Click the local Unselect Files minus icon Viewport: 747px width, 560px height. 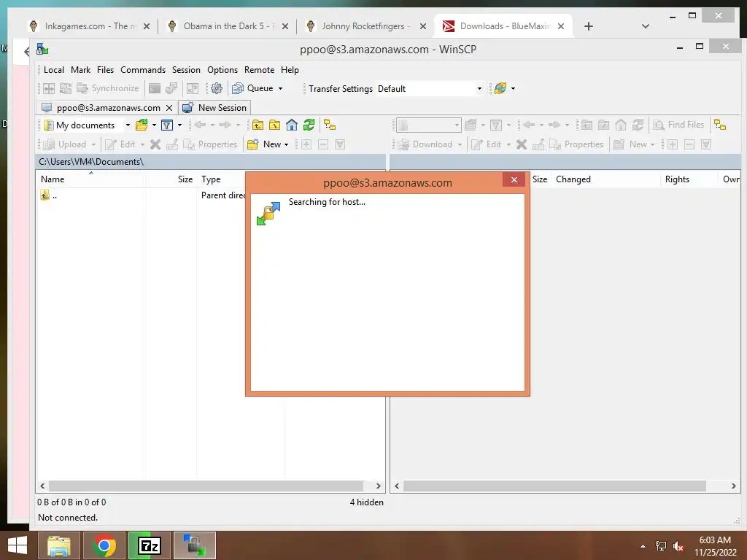[323, 144]
